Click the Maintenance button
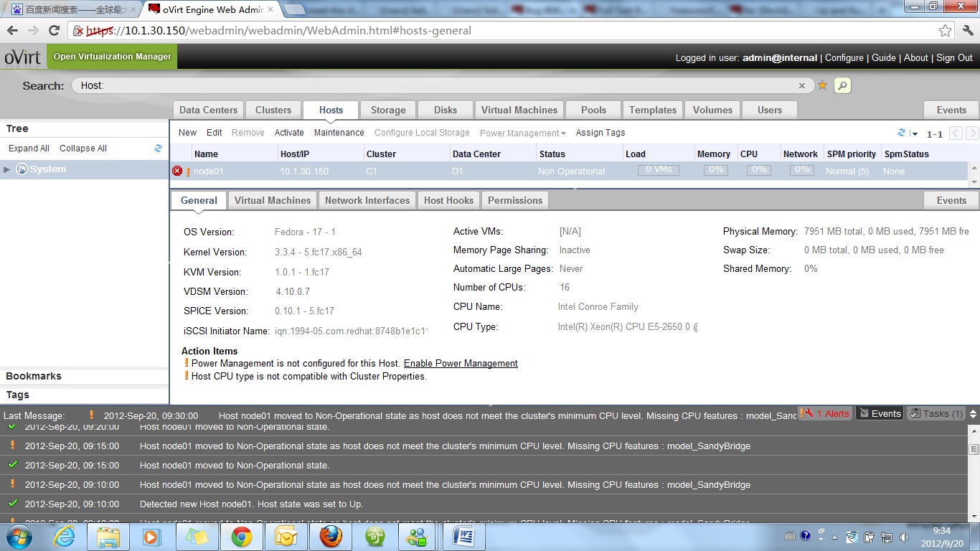The image size is (980, 551). [339, 133]
